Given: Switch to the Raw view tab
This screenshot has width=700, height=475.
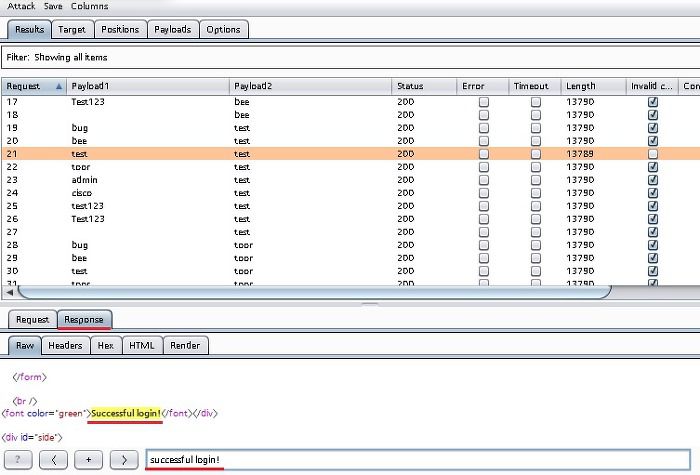Looking at the screenshot, I should (x=25, y=346).
